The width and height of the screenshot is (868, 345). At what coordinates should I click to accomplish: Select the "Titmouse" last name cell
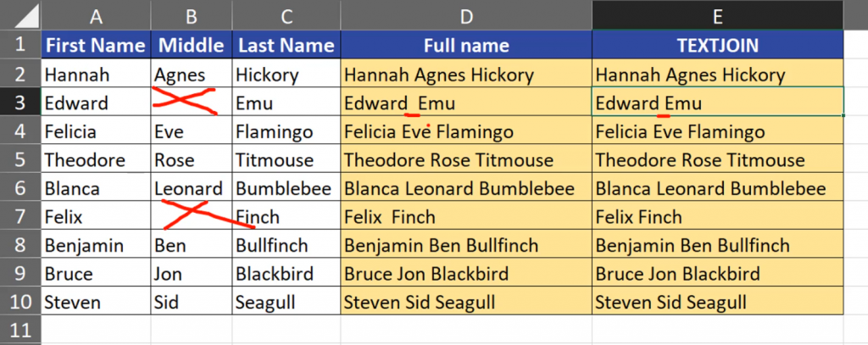pos(287,159)
